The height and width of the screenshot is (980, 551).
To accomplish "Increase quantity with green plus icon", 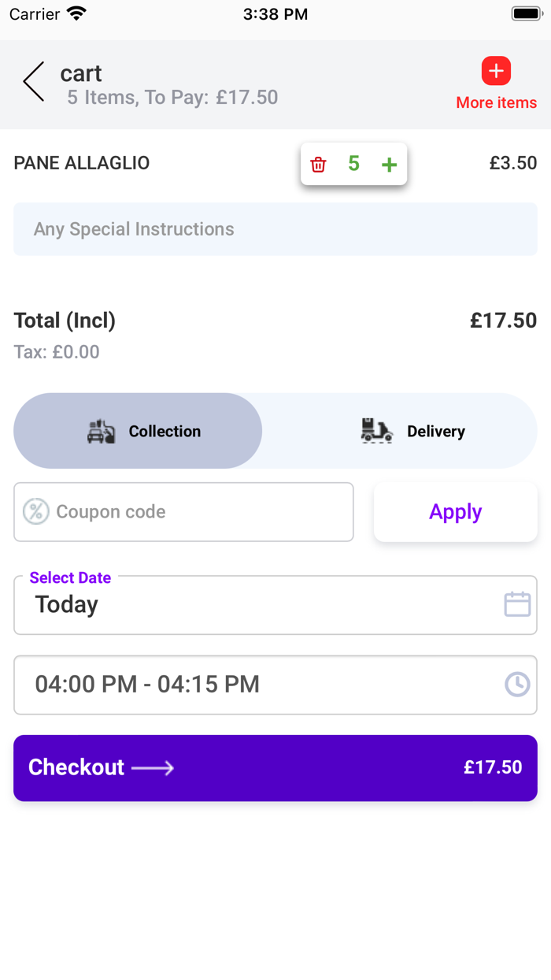I will [x=389, y=165].
